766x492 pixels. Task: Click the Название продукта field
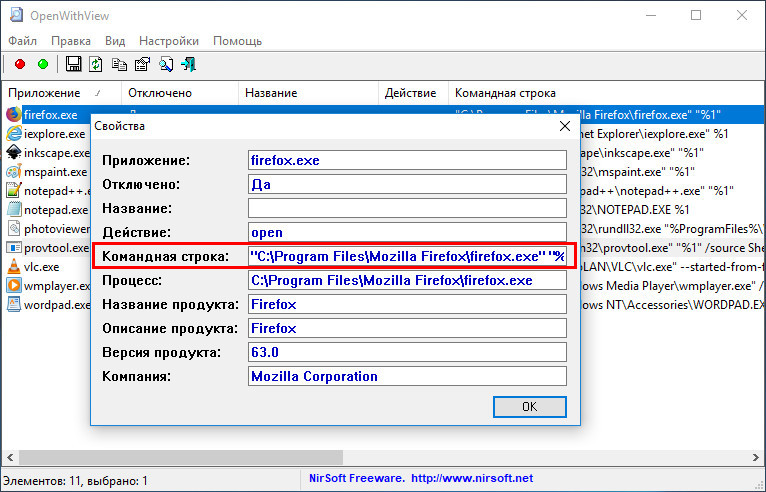[407, 304]
